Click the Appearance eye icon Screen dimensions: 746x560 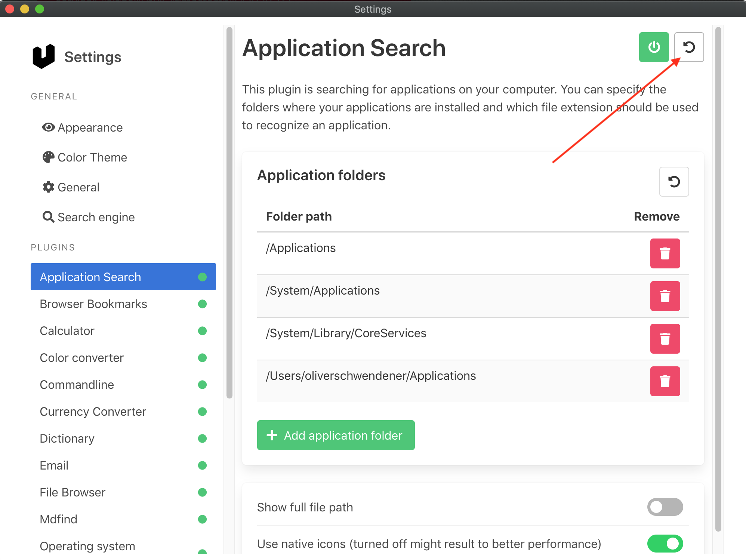pyautogui.click(x=48, y=127)
